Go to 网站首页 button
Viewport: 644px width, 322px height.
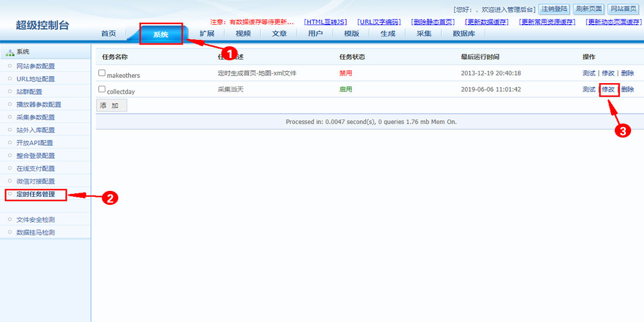pos(623,9)
